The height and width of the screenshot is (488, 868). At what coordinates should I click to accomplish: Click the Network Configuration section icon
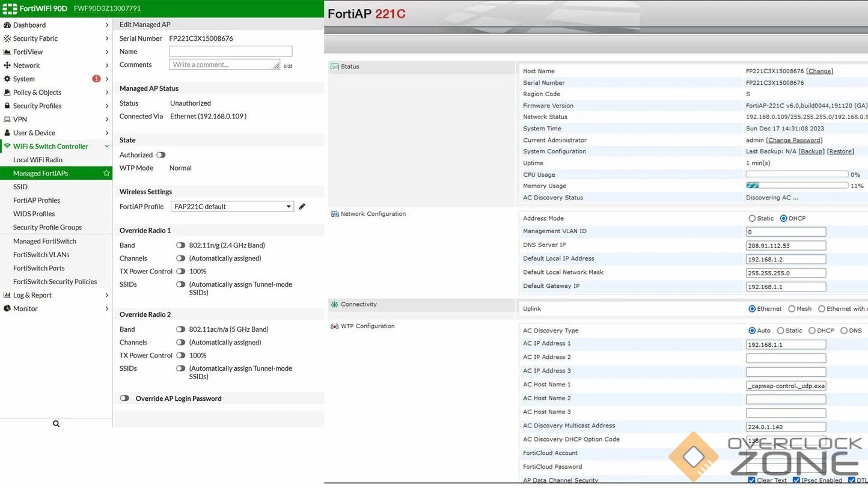334,214
